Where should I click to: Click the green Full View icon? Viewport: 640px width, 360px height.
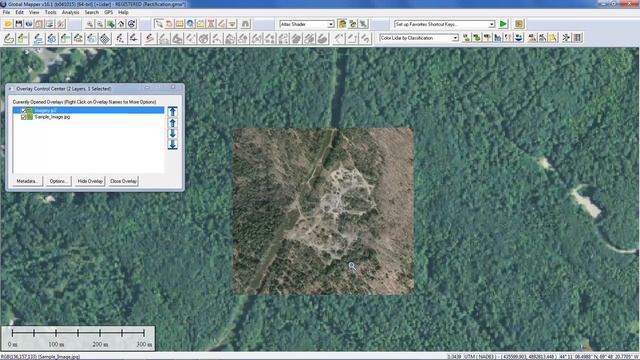[111, 24]
